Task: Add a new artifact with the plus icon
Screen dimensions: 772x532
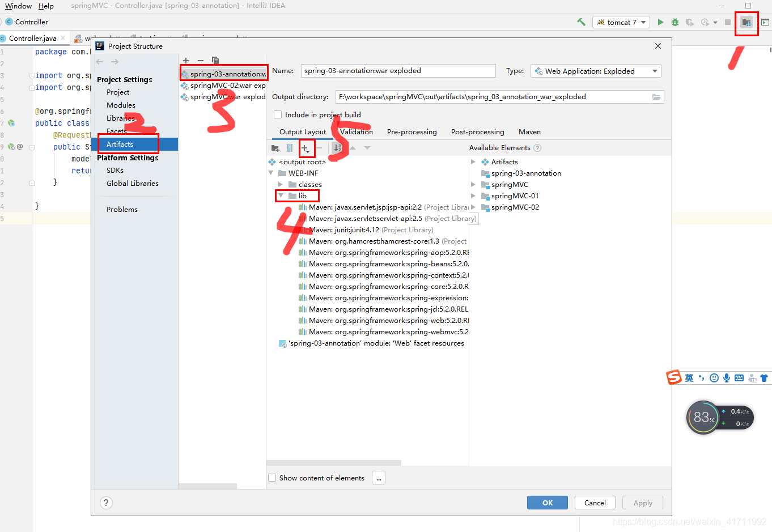Action: coord(186,60)
